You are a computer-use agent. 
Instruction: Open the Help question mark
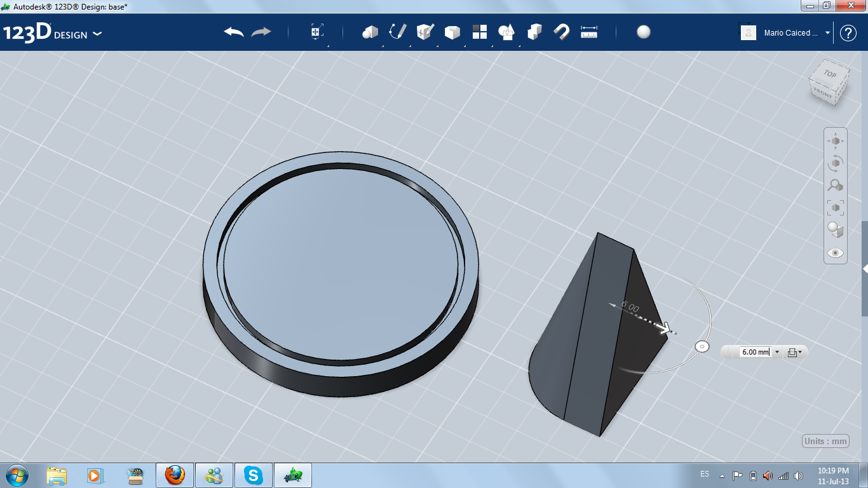click(848, 33)
